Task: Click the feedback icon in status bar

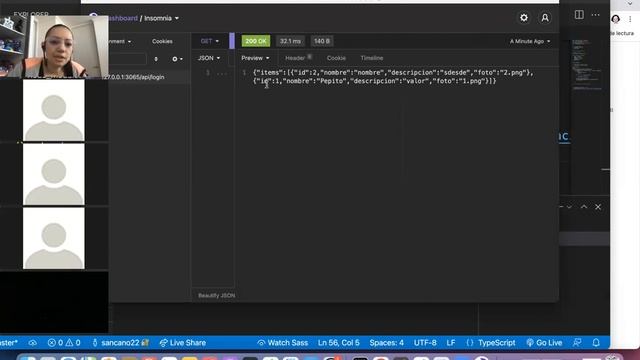Action: pyautogui.click(x=577, y=343)
